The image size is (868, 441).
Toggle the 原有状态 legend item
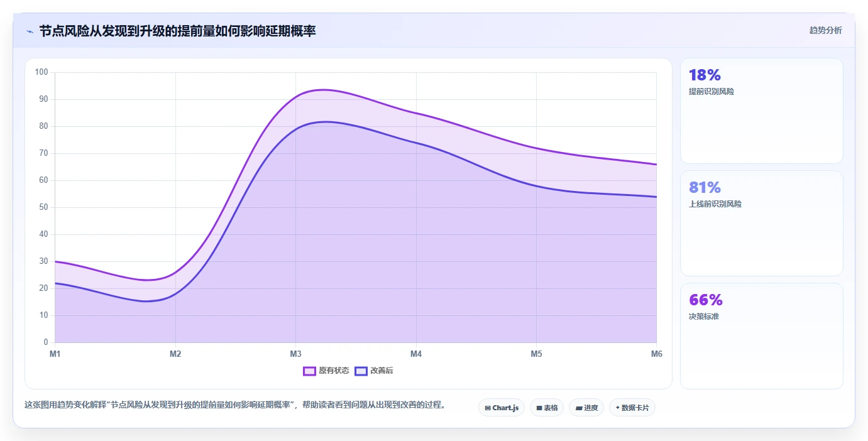(x=326, y=371)
